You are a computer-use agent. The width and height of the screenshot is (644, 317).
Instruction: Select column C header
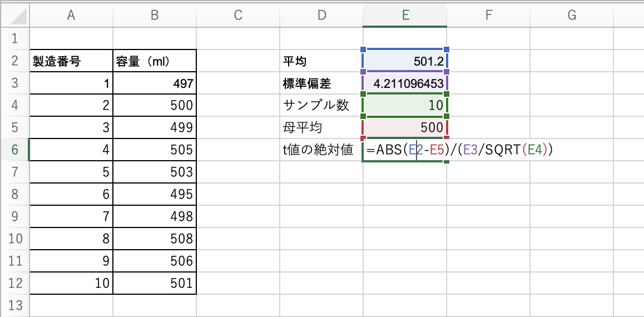238,16
